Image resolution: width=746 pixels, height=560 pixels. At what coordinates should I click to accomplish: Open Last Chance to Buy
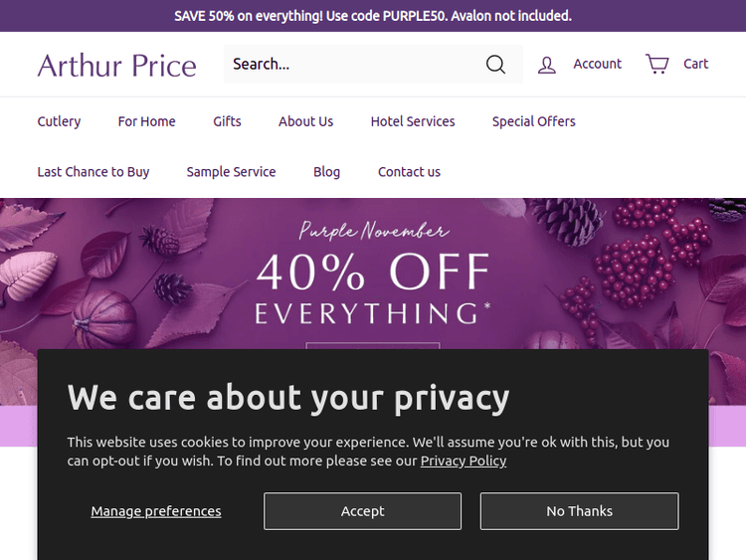click(x=93, y=172)
